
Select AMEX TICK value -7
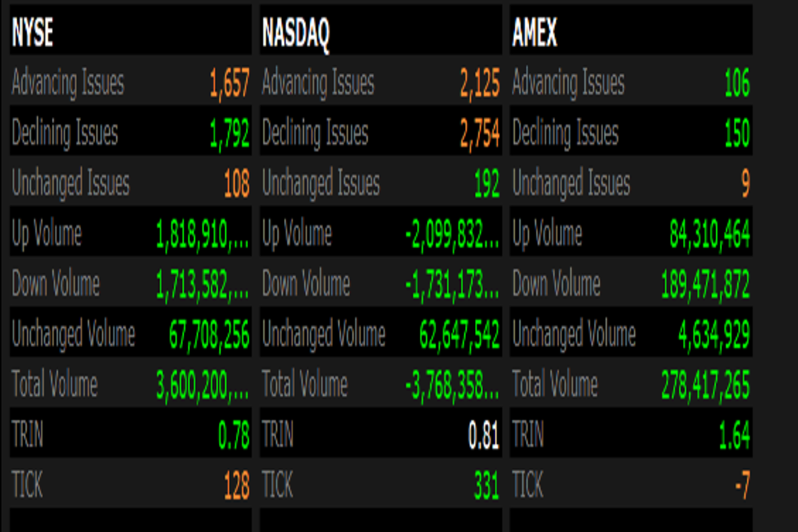(x=742, y=486)
